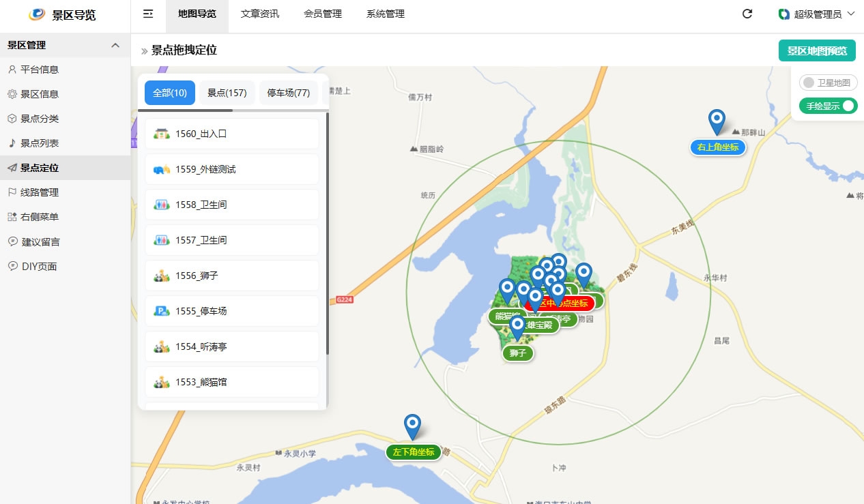The height and width of the screenshot is (504, 864).
Task: Click the 左下角坐标 green map label
Action: 414,452
